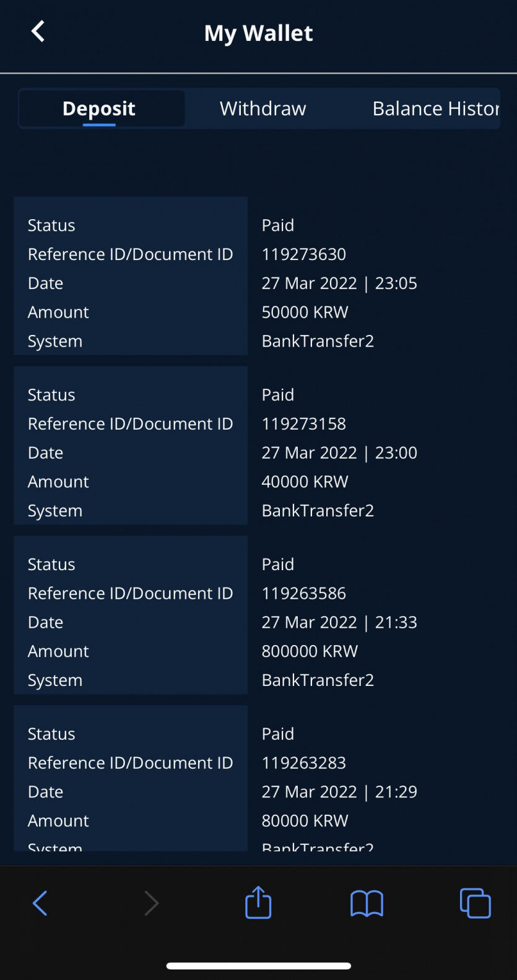Viewport: 517px width, 980px height.
Task: Open the Balance History tab
Action: coord(436,108)
